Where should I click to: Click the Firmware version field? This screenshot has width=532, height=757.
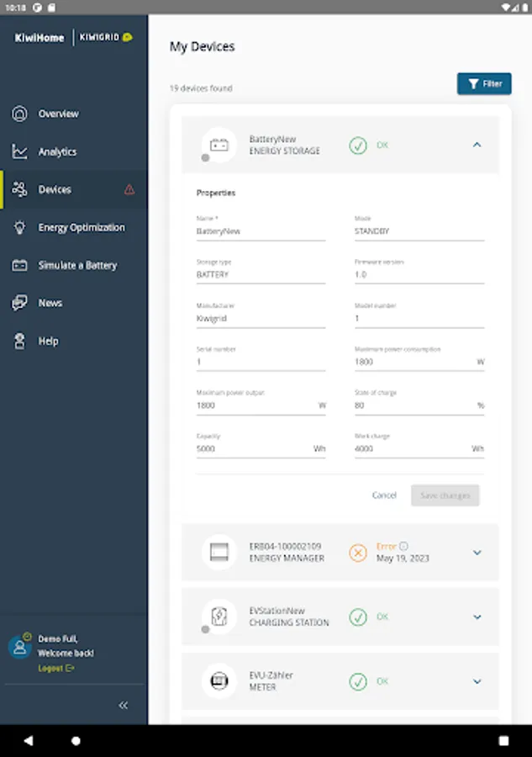tap(419, 272)
